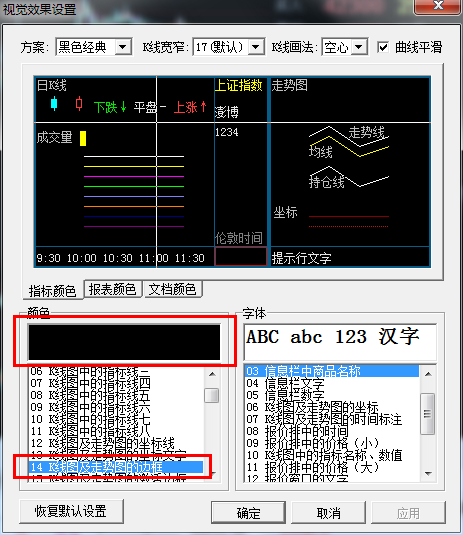Click the yellow 成交量 volume bar icon
Screen dimensions: 463x535
click(83, 139)
